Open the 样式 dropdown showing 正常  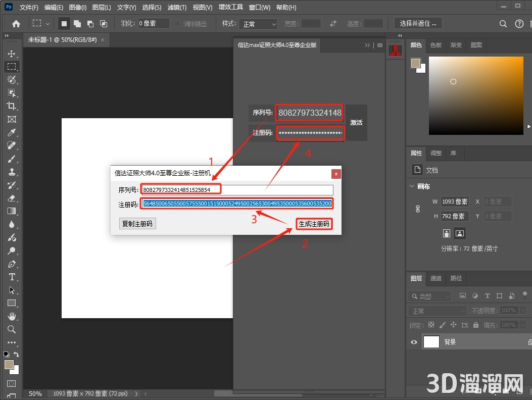259,24
